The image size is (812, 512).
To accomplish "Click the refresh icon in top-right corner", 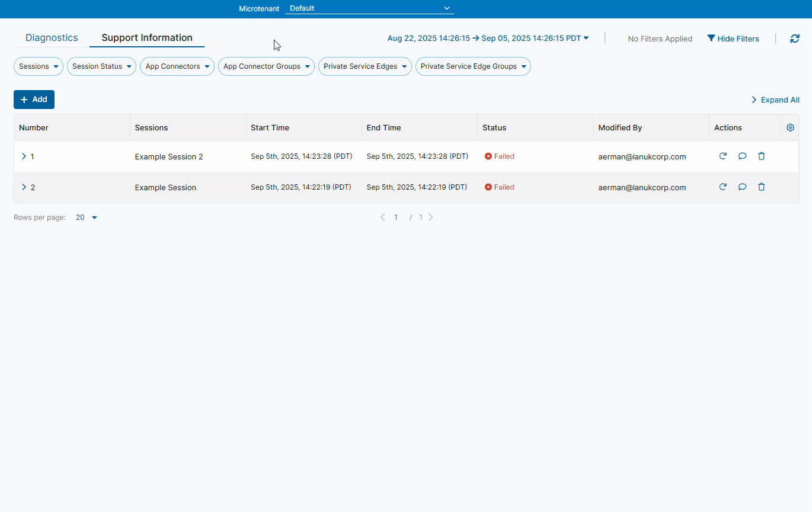I will 795,39.
